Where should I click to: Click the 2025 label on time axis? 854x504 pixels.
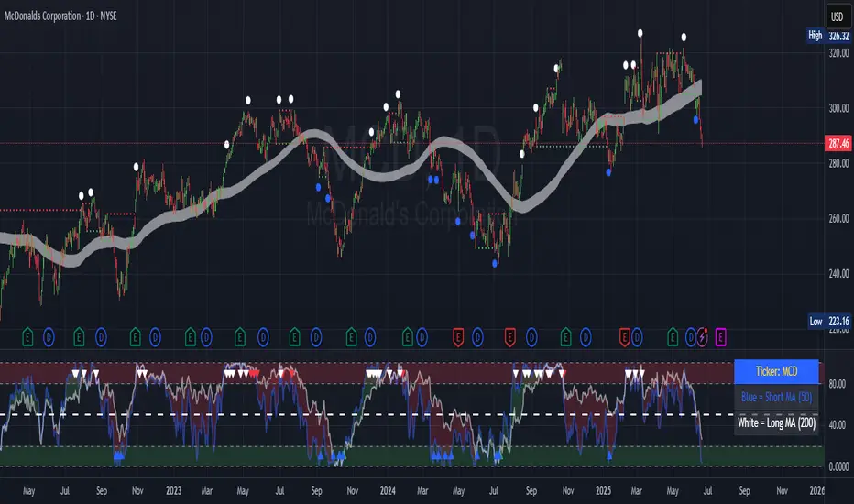(x=603, y=490)
